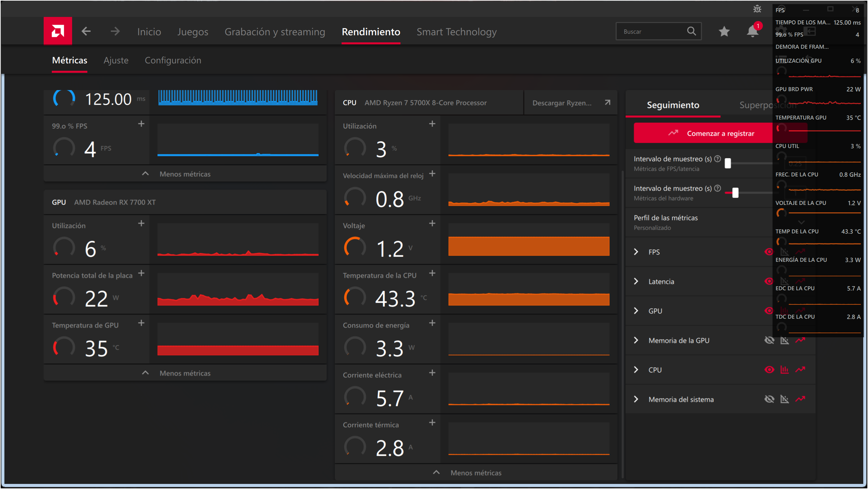This screenshot has width=868, height=489.
Task: Go forward with the right arrow
Action: [x=115, y=31]
